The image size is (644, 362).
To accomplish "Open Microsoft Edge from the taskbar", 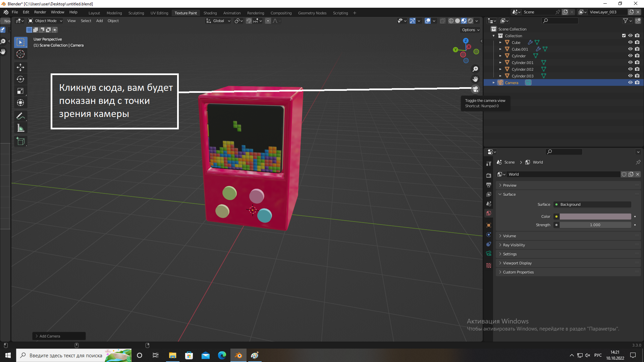I will [222, 355].
